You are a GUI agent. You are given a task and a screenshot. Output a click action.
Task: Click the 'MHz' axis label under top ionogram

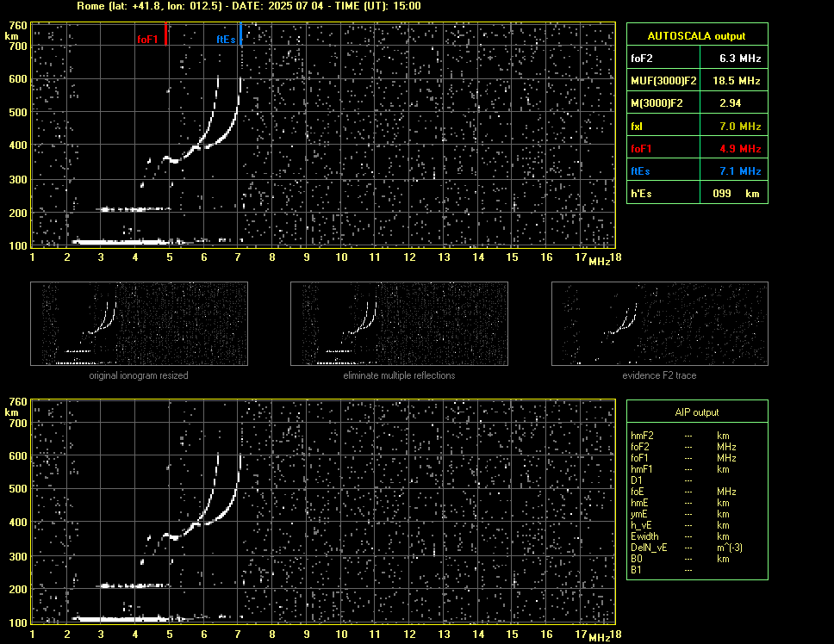(599, 262)
